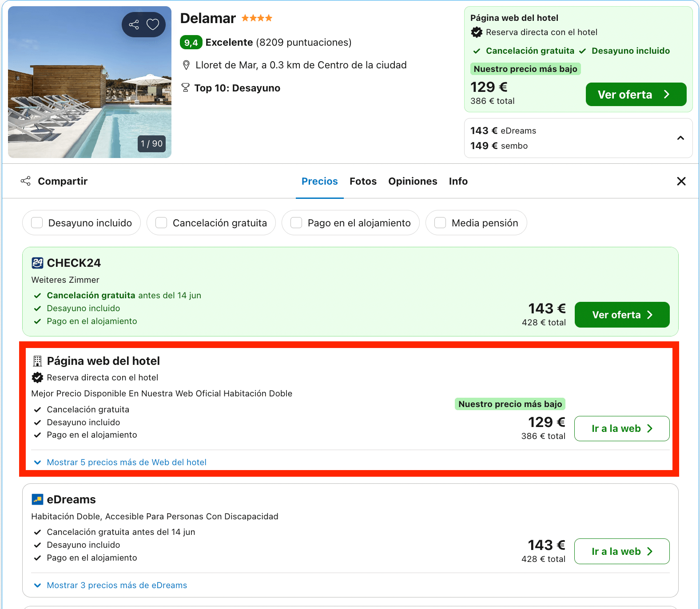Click the share icon on the hotel photo
Screen dimensions: 700x609
pos(134,24)
